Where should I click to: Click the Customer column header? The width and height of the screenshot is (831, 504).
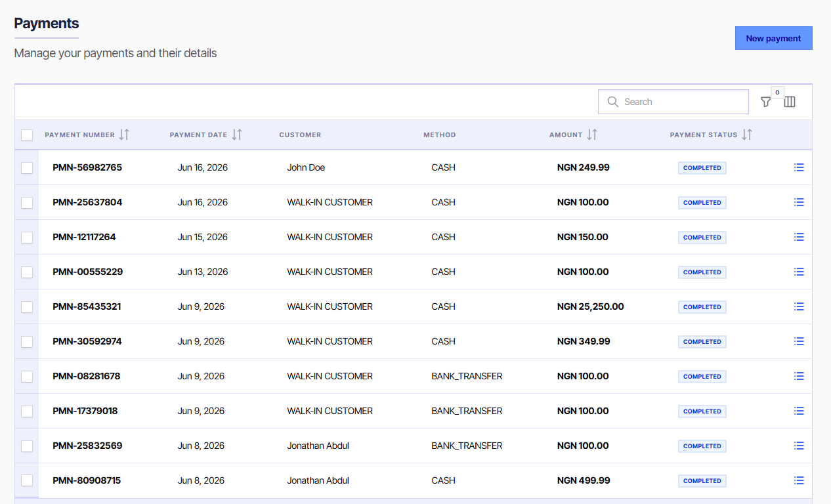coord(300,135)
